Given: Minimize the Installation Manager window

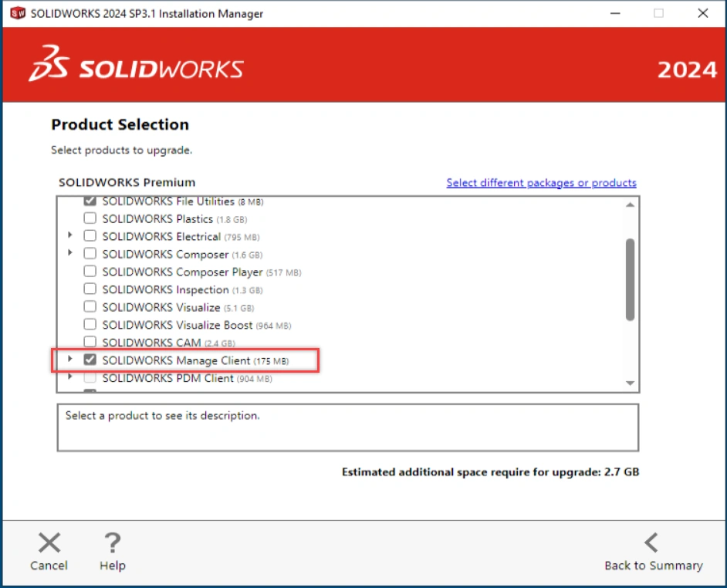Looking at the screenshot, I should 615,13.
